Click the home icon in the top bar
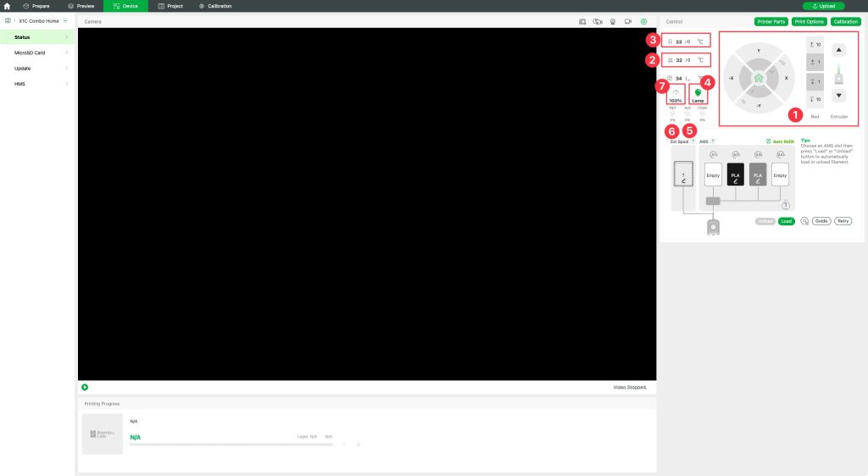Viewport: 868px width, 476px height. [7, 6]
